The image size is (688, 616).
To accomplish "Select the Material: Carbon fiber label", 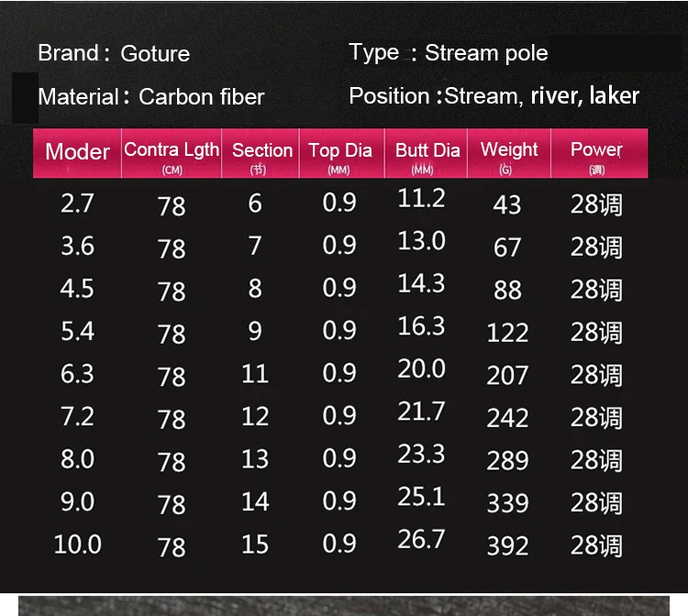I will (x=151, y=96).
